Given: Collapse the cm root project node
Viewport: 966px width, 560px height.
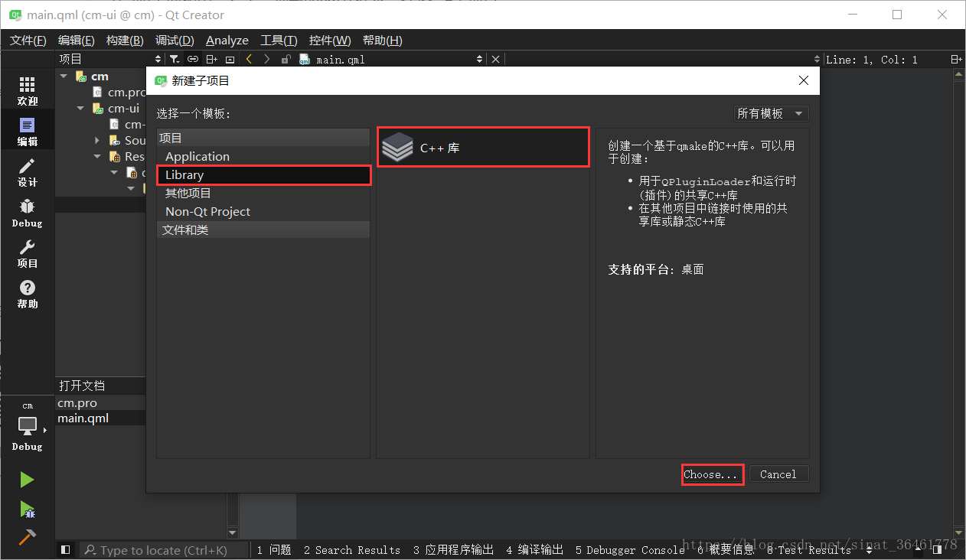Looking at the screenshot, I should coord(64,76).
